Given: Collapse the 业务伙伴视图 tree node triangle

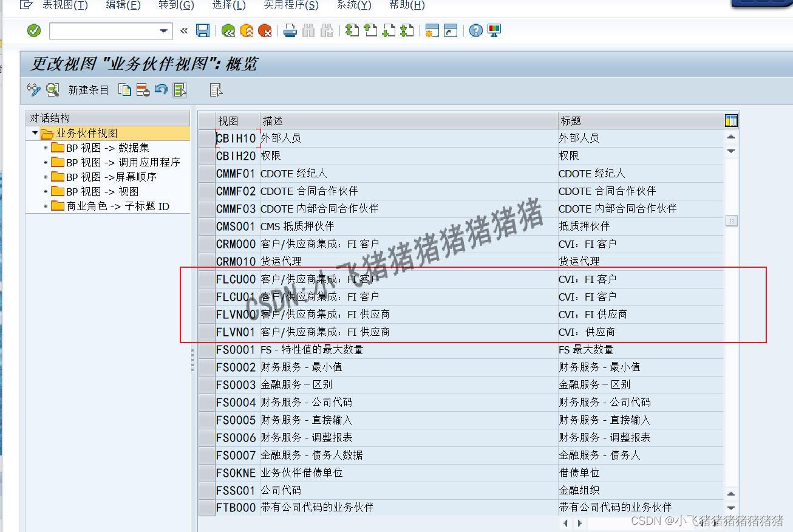Looking at the screenshot, I should pyautogui.click(x=35, y=133).
